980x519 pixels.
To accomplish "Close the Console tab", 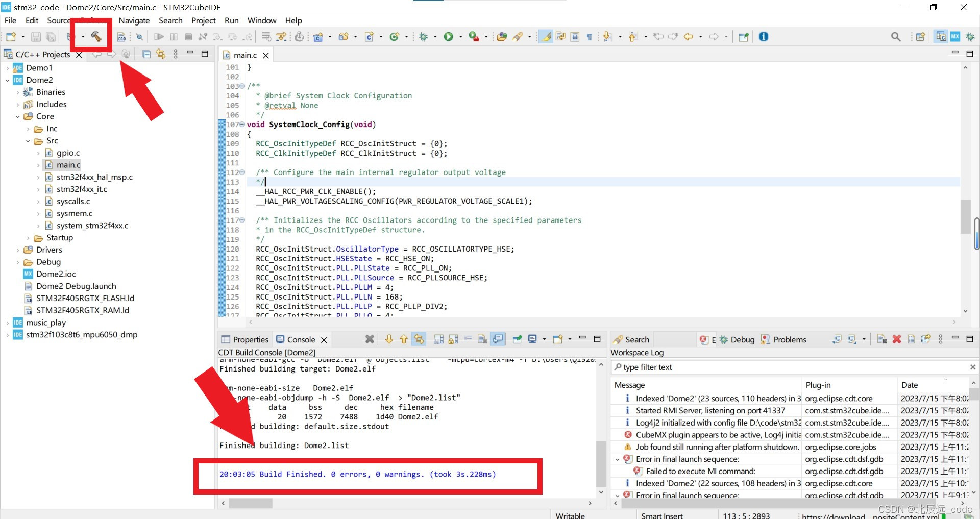I will click(324, 340).
